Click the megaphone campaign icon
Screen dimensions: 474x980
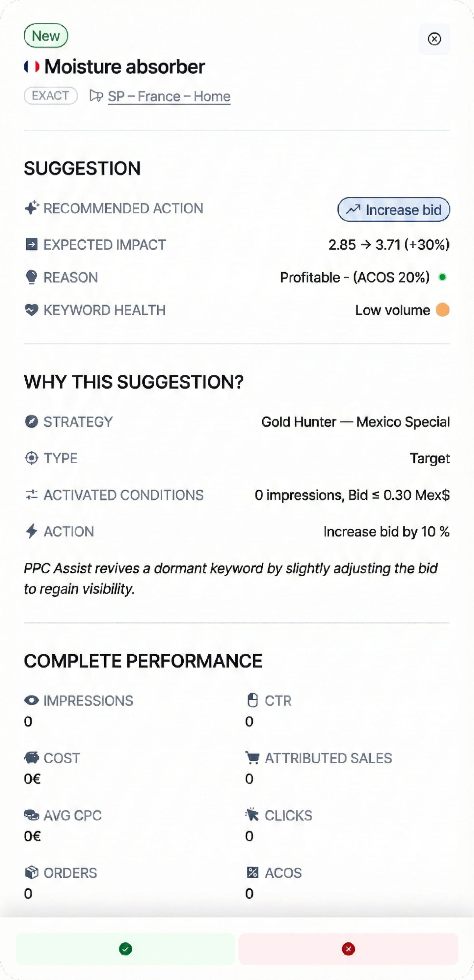(96, 95)
